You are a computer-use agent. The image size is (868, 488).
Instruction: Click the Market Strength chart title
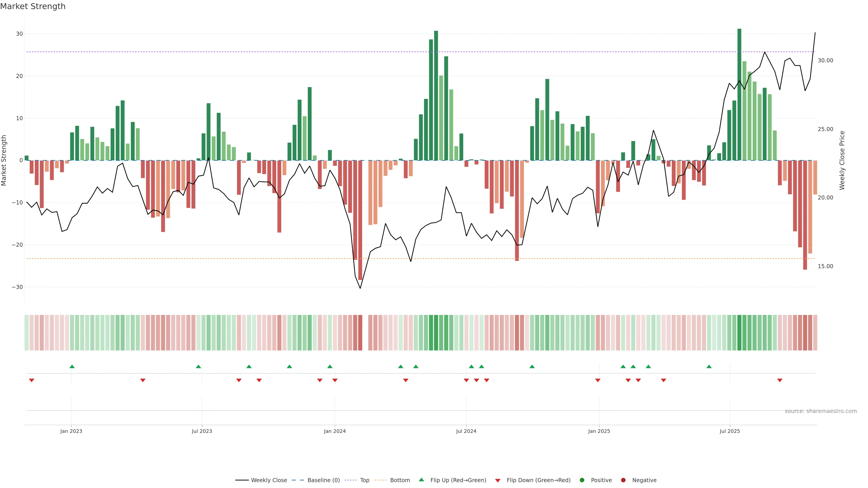click(33, 6)
